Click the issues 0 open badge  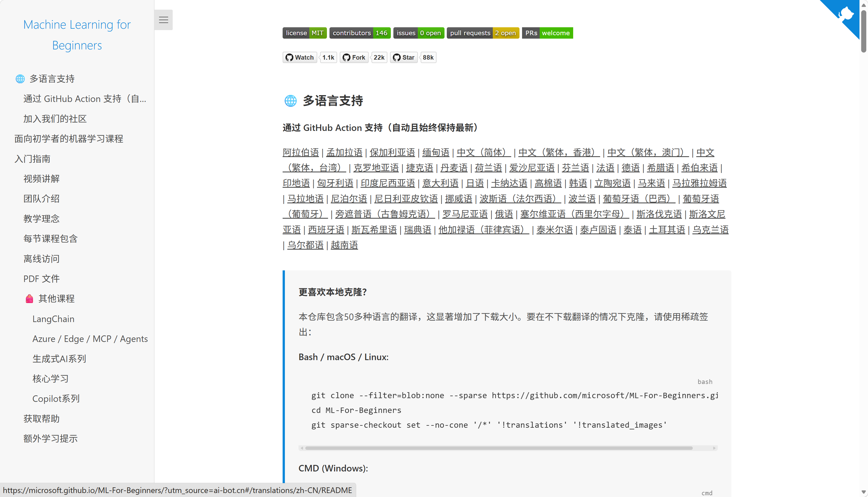coord(419,33)
